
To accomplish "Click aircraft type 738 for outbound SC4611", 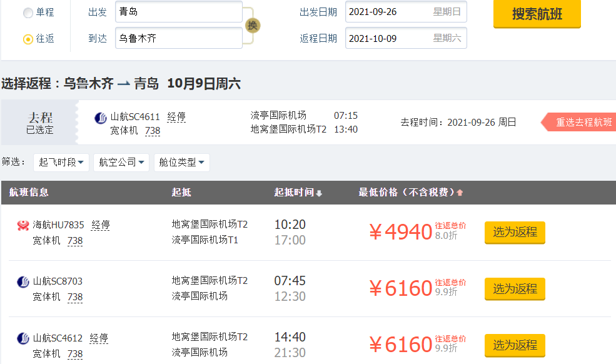I will (x=153, y=131).
